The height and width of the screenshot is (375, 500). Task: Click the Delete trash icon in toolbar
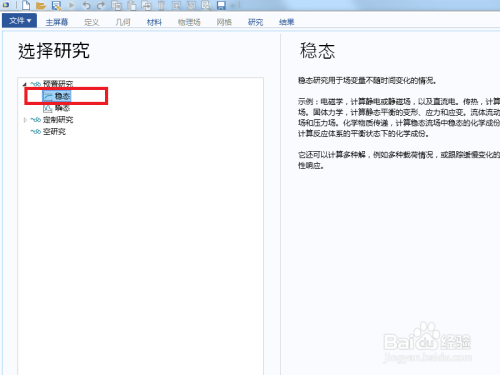(161, 5)
